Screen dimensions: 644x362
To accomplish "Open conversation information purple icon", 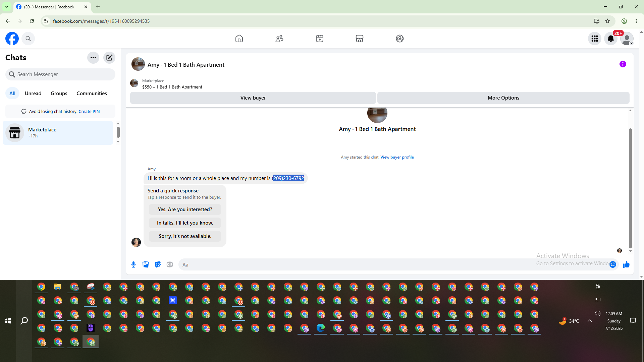I will tap(623, 64).
